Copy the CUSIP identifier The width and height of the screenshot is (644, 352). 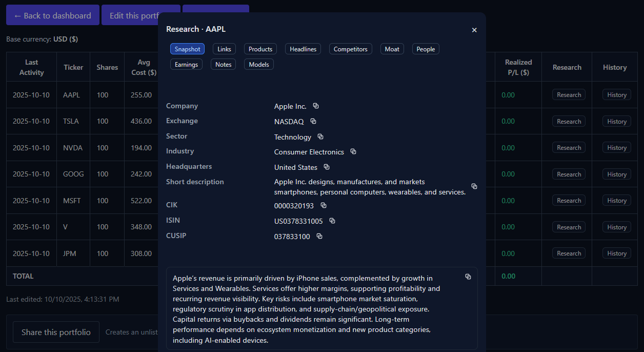click(x=319, y=236)
